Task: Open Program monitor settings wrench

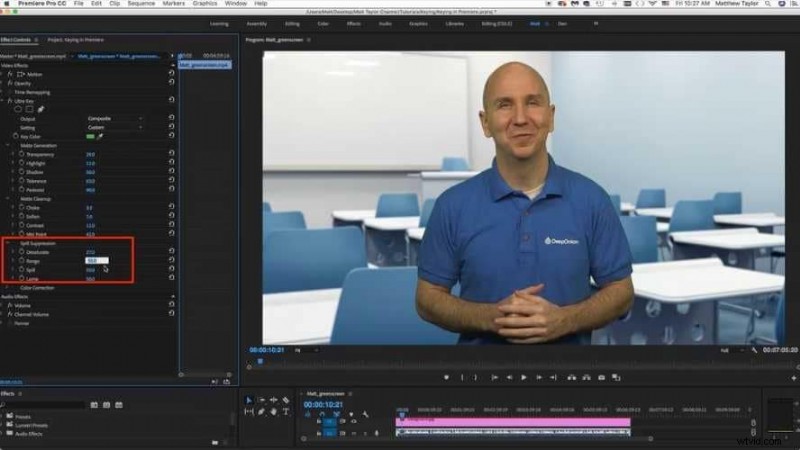Action: point(755,350)
